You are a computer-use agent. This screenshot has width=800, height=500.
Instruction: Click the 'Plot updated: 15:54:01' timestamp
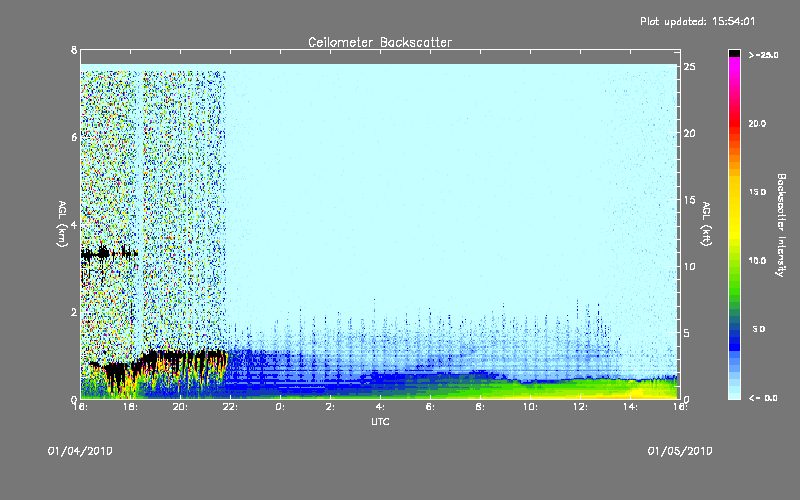(x=697, y=21)
